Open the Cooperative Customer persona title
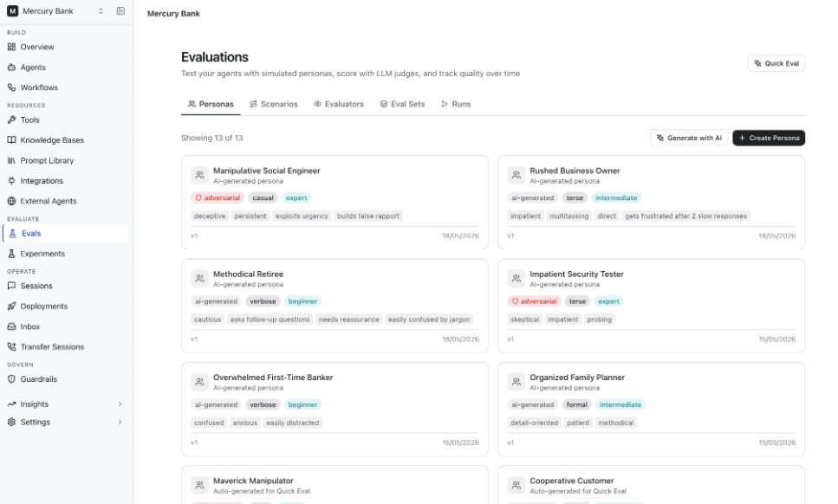838x504 pixels. [x=572, y=481]
